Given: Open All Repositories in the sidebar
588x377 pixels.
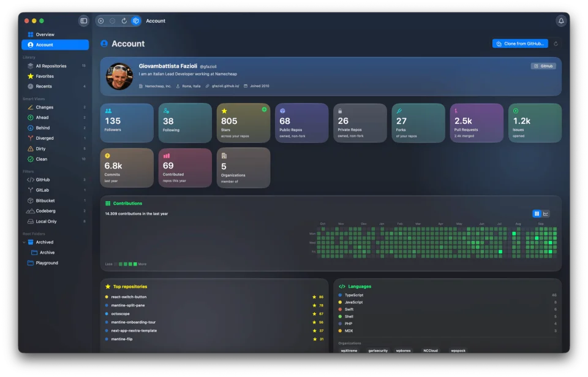Looking at the screenshot, I should point(55,66).
